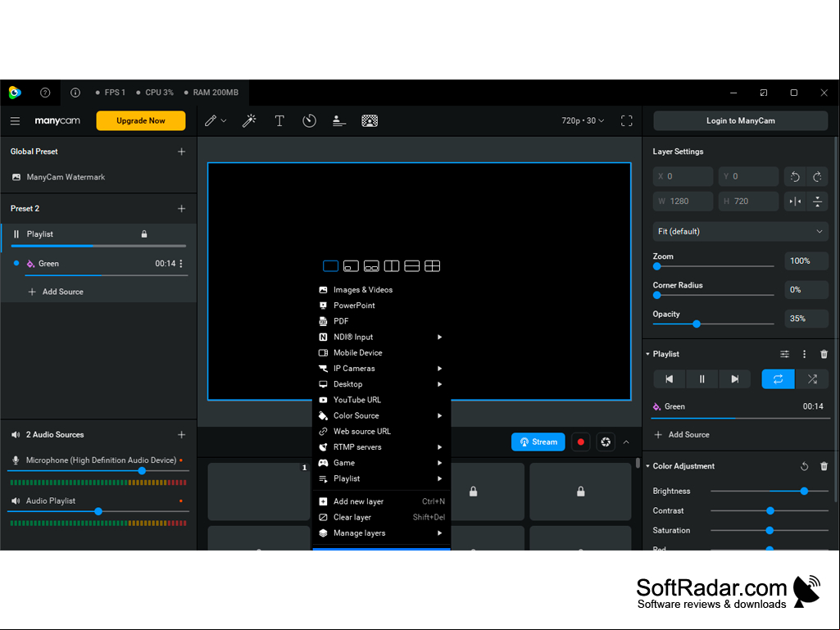Open the chroma key virtual background tool
840x630 pixels.
(x=370, y=121)
